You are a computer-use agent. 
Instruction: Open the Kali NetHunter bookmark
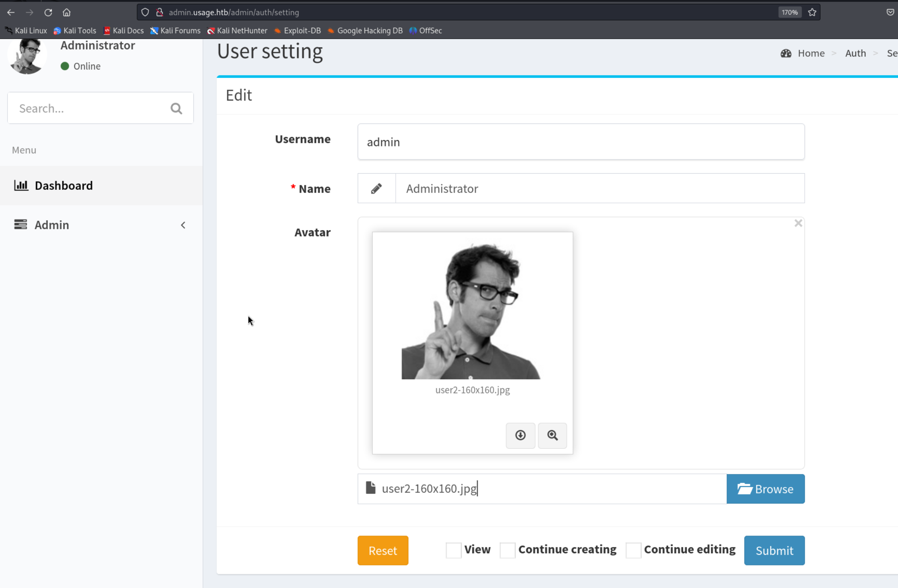237,30
